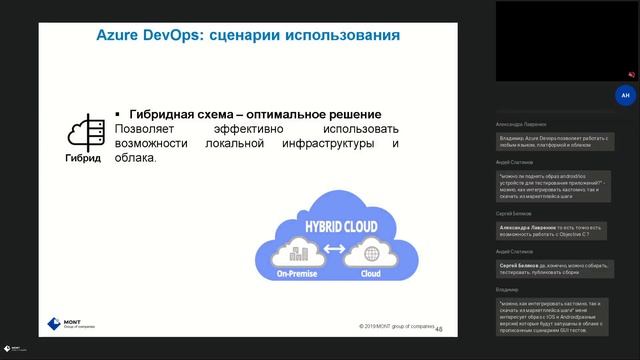Click the On-Premise cloud in the diagram
Screen dimensions: 640x360
click(x=298, y=251)
